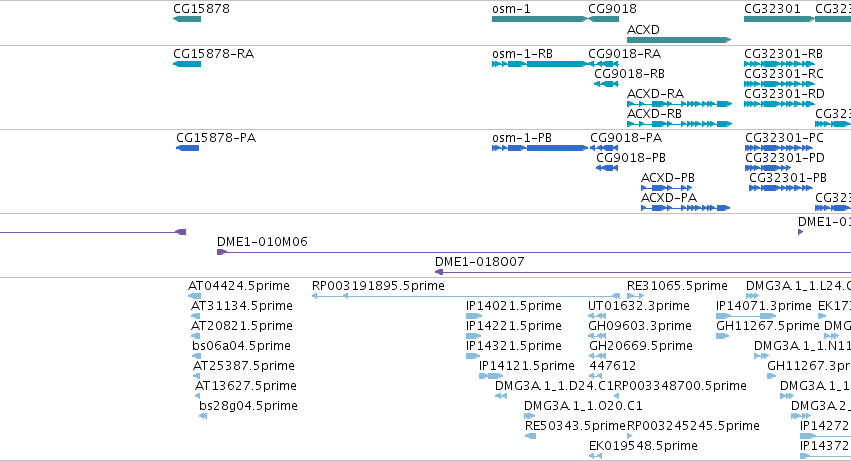Click the bs06a04.5prime EST label
Image resolution: width=851 pixels, height=461 pixels.
click(x=242, y=346)
